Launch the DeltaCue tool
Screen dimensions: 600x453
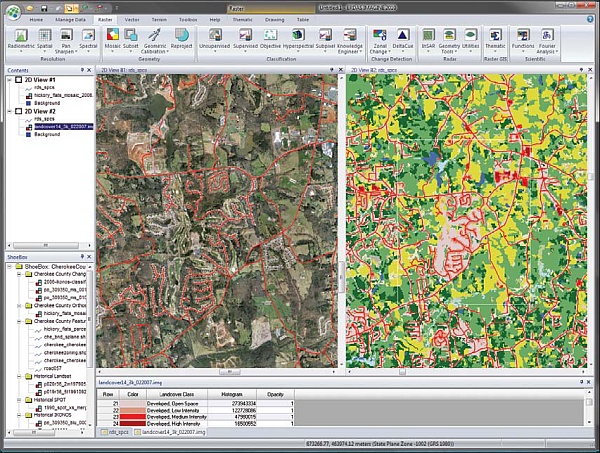403,39
